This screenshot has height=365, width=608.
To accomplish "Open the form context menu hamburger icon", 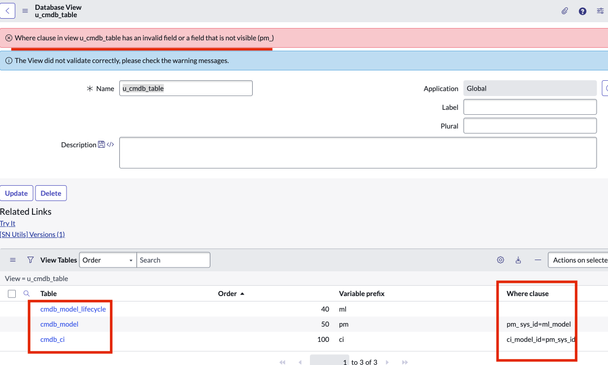I will tap(25, 11).
